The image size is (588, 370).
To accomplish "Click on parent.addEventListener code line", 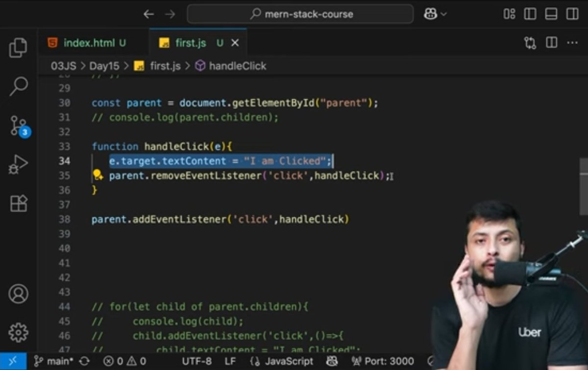I will point(220,219).
